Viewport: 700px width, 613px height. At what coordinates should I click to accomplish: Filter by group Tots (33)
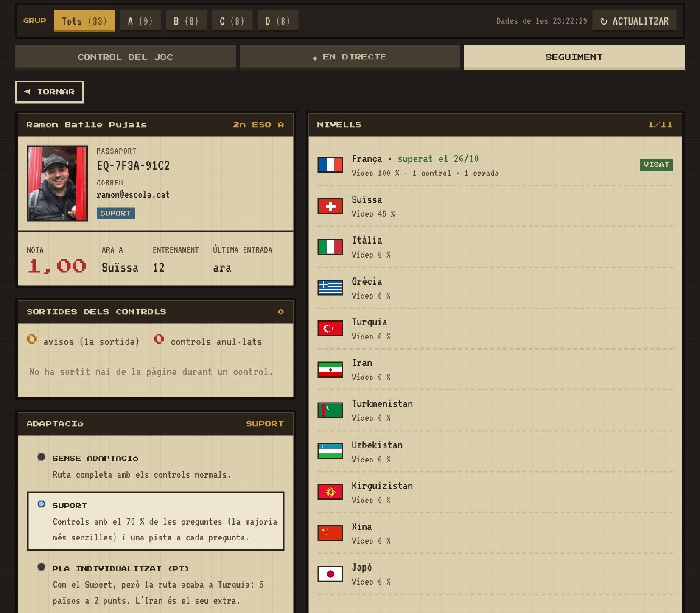tap(84, 21)
